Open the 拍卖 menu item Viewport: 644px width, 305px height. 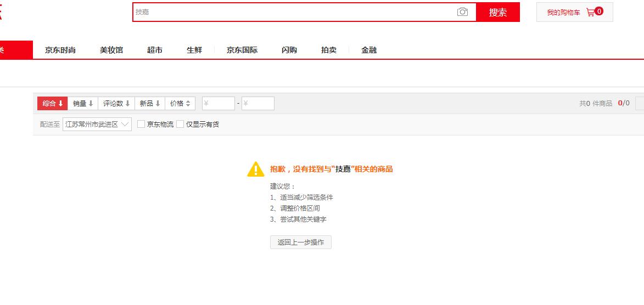(328, 50)
